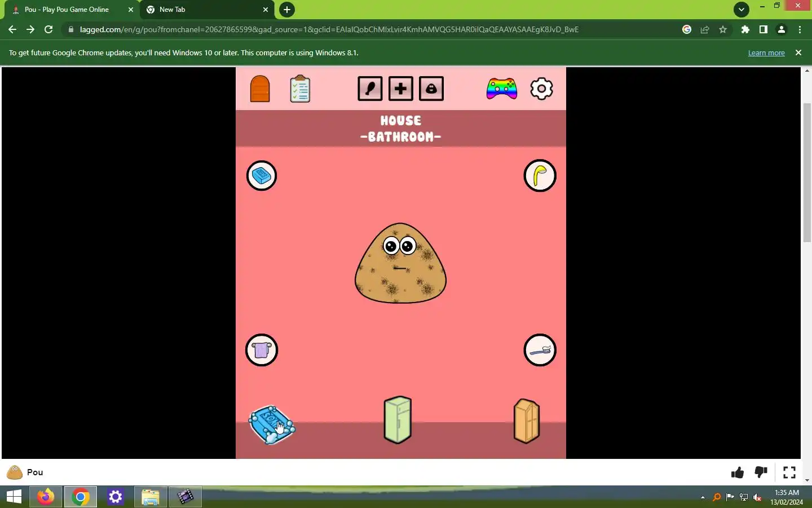Toggle the browser side panel
812x508 pixels.
(764, 29)
